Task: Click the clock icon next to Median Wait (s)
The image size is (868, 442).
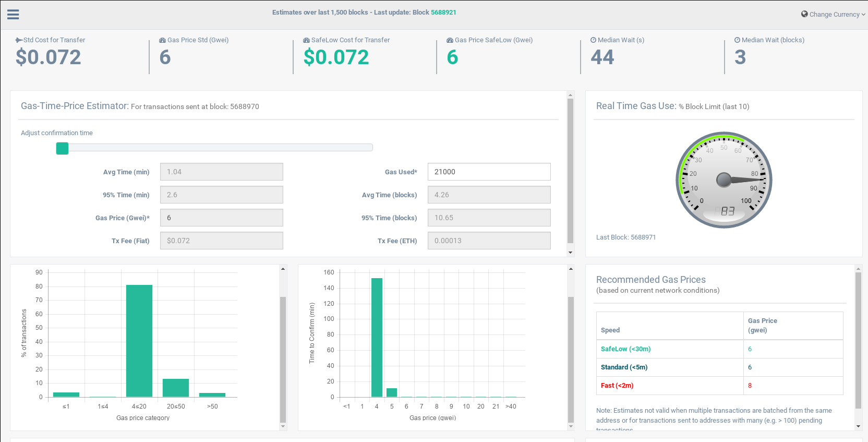Action: pyautogui.click(x=593, y=40)
